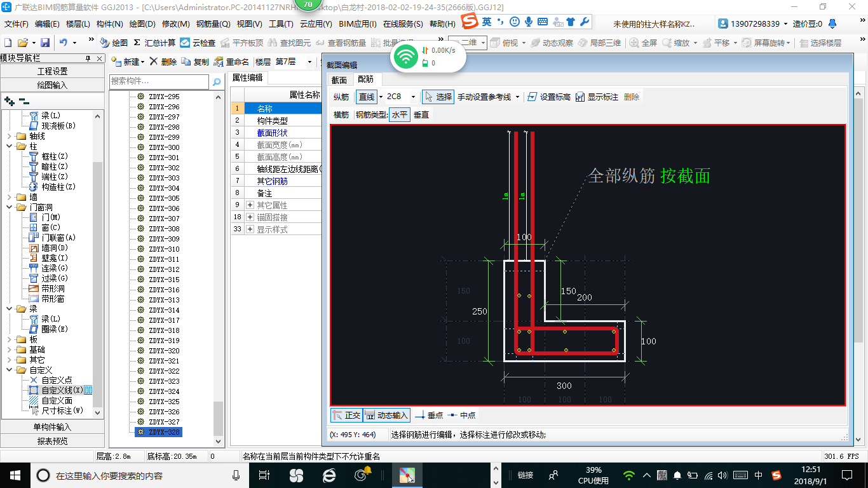Select 框柱(Z) in the navigation tree
Image resolution: width=868 pixels, height=488 pixels.
tap(54, 156)
